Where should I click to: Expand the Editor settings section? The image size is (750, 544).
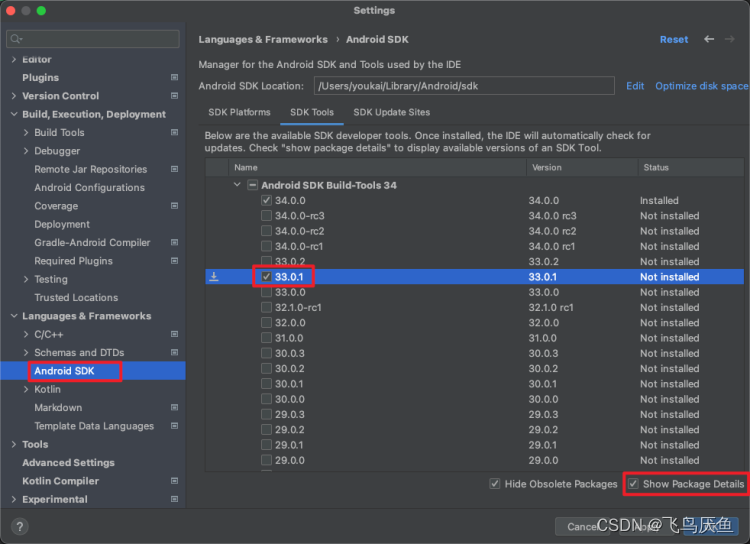pos(14,59)
